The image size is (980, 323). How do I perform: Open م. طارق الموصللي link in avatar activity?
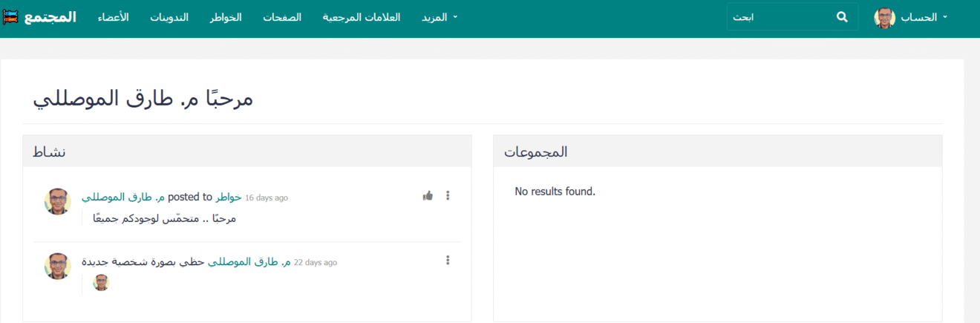click(x=249, y=262)
